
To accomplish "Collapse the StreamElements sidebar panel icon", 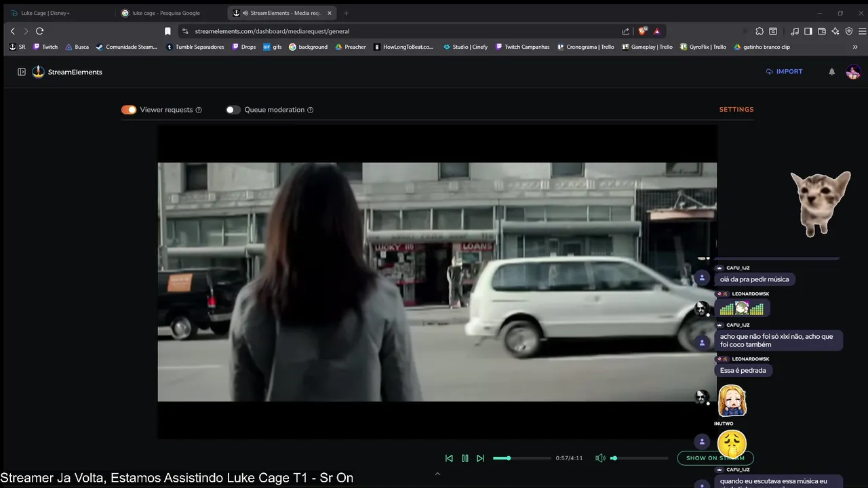I will pyautogui.click(x=22, y=72).
